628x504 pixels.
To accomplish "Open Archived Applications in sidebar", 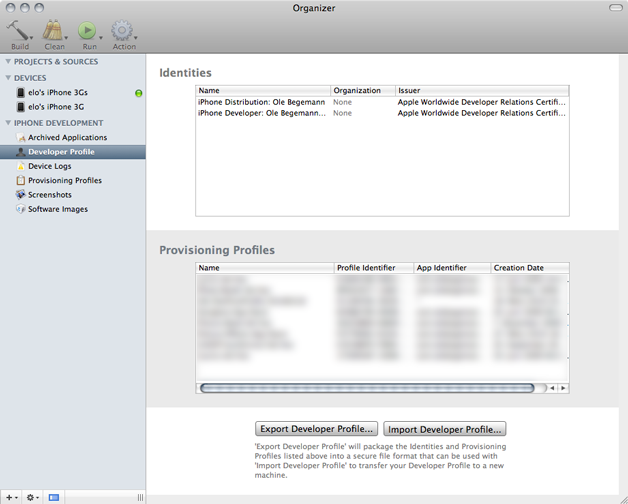I will [67, 137].
